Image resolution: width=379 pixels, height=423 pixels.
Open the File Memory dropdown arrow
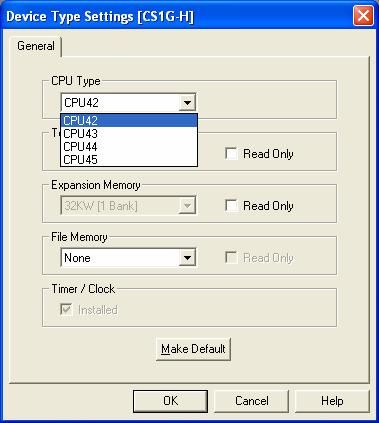pyautogui.click(x=187, y=258)
